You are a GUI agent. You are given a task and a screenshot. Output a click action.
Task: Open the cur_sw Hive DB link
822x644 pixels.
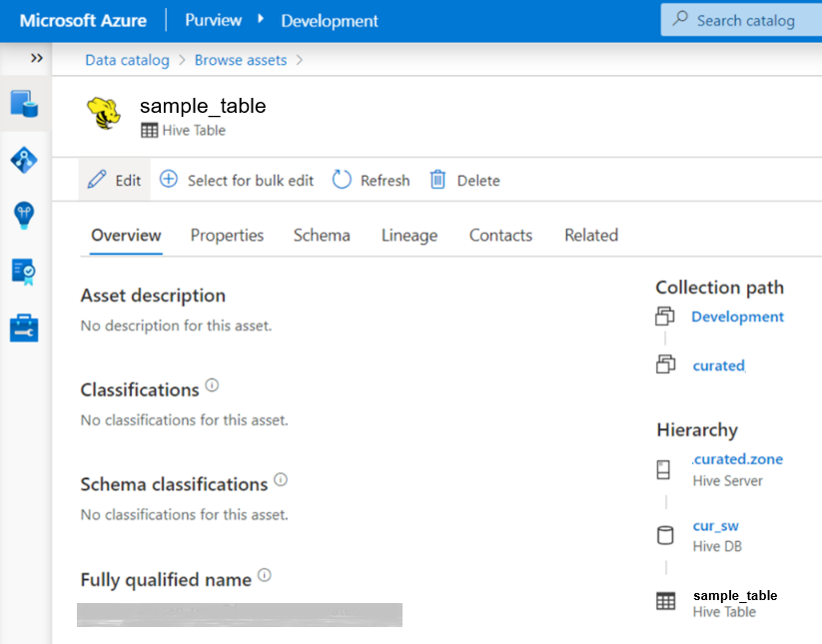pyautogui.click(x=715, y=525)
